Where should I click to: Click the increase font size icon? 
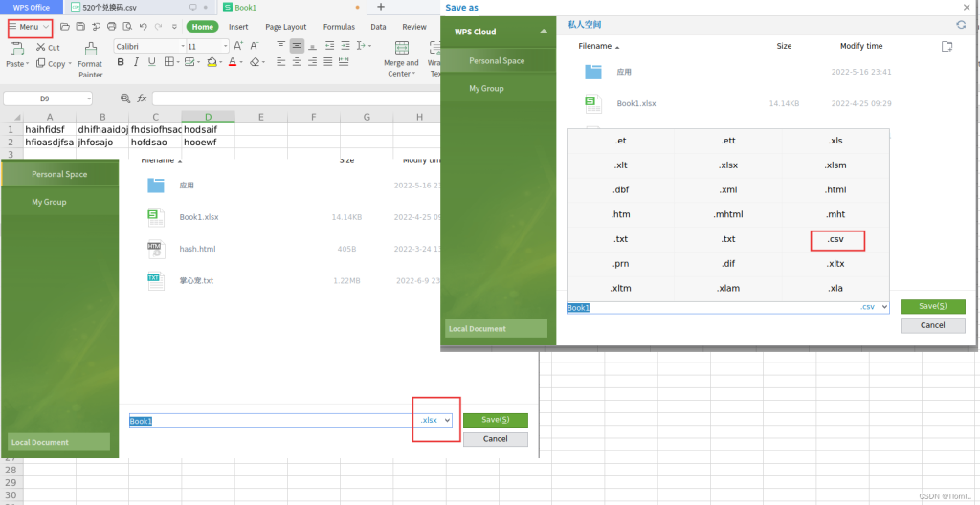click(238, 46)
